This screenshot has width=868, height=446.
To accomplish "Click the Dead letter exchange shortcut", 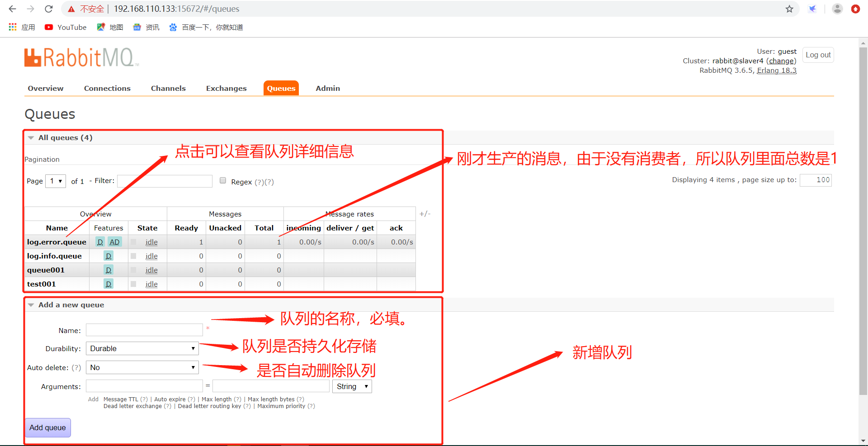I will click(x=132, y=406).
